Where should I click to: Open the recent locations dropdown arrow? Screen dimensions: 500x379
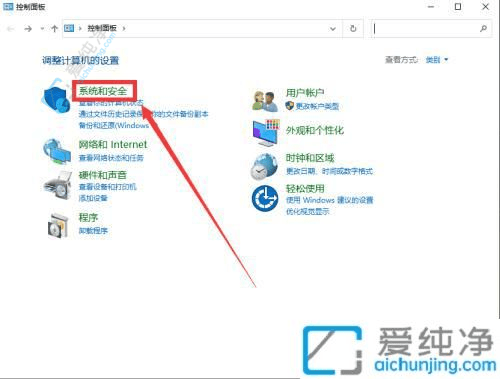[42, 29]
